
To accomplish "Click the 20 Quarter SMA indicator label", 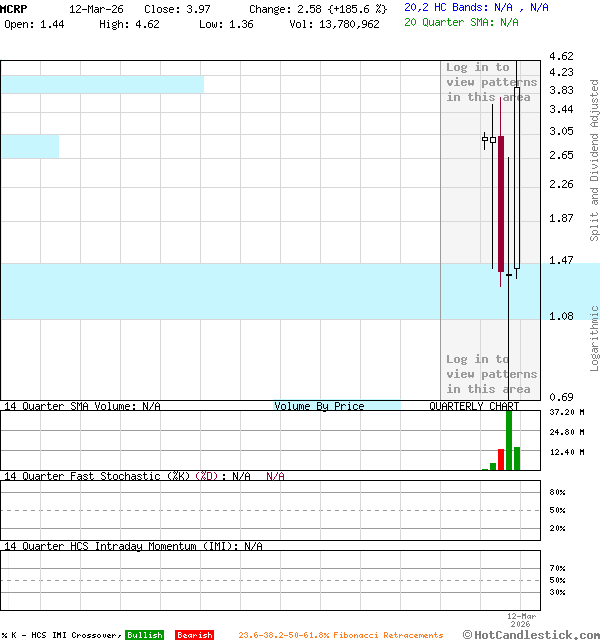I will pos(461,21).
